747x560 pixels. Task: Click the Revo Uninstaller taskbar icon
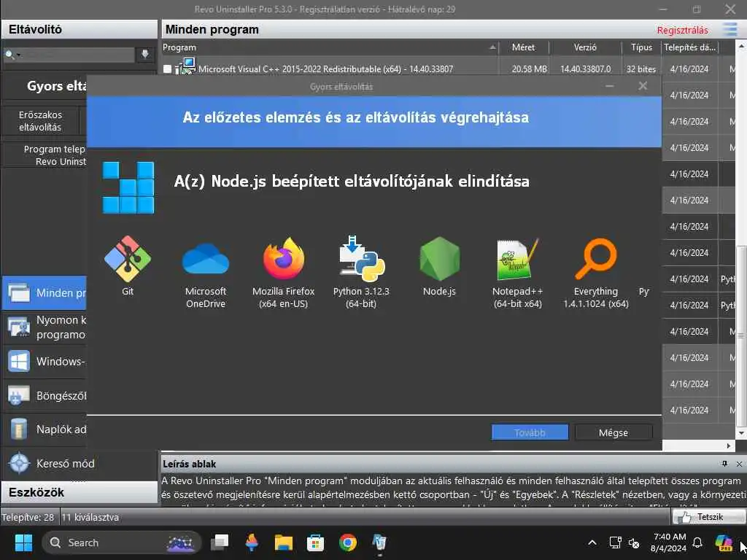pyautogui.click(x=379, y=542)
